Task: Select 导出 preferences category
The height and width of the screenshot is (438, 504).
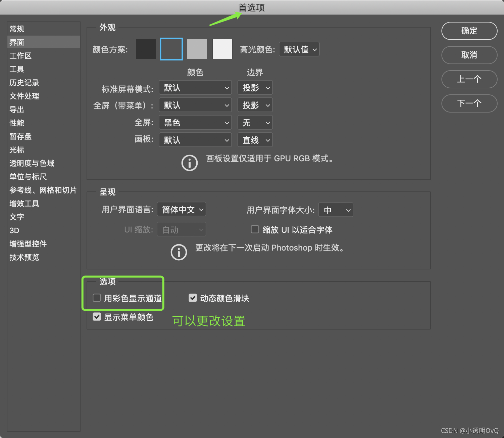Action: [44, 109]
